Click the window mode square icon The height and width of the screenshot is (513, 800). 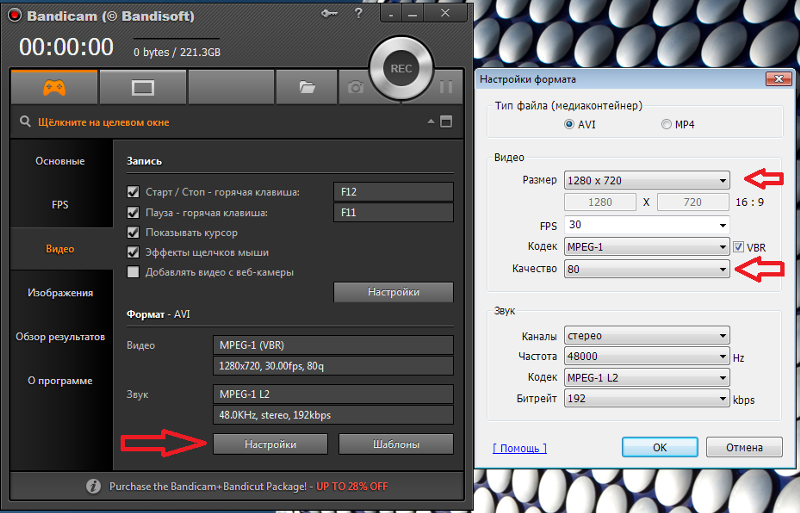coord(446,121)
